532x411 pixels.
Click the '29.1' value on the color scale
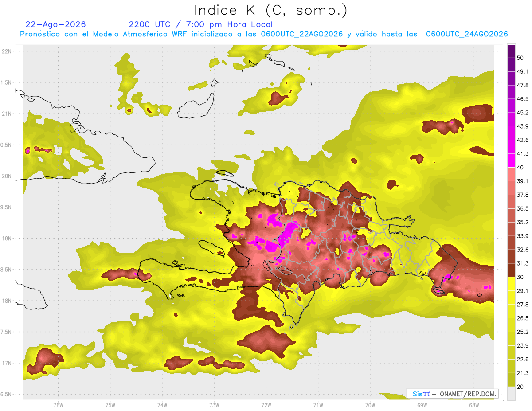tap(523, 291)
